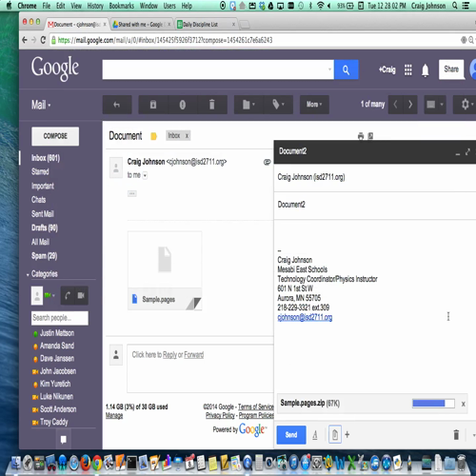Report spam with the exclamation icon
Screen dimensions: 476x476
pyautogui.click(x=183, y=105)
